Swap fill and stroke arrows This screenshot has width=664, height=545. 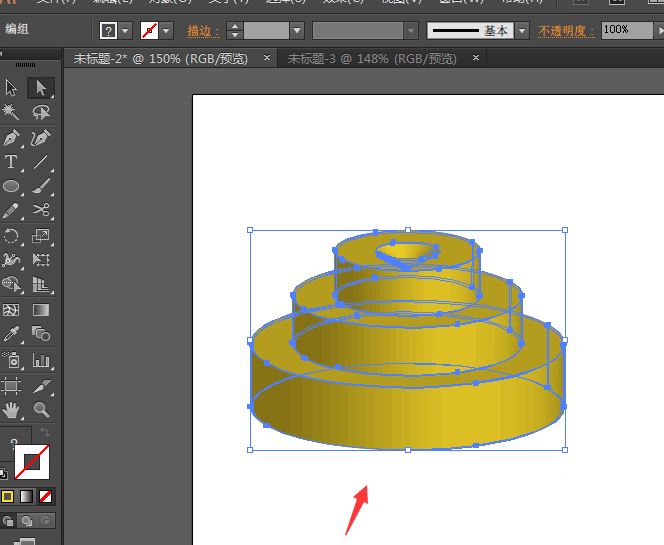click(44, 433)
